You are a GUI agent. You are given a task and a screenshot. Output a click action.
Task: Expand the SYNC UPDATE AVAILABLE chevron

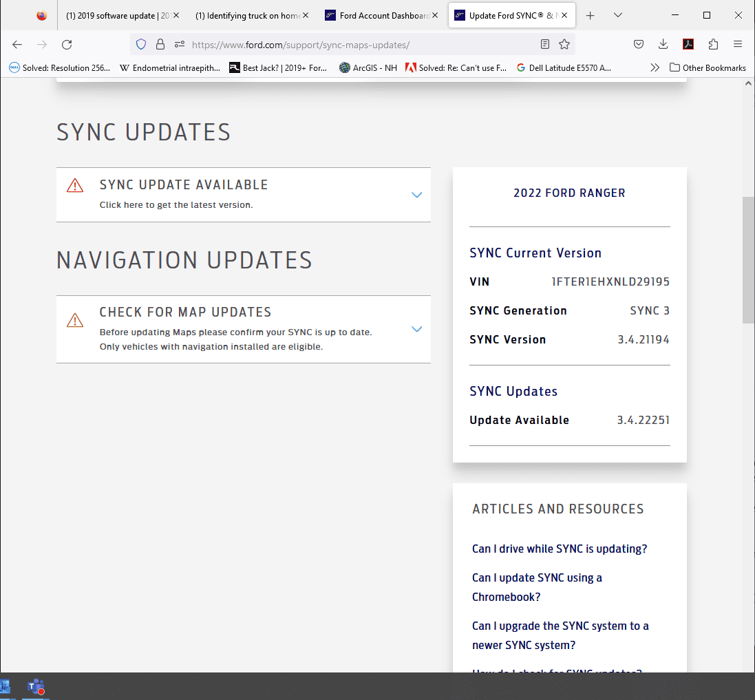pos(417,195)
